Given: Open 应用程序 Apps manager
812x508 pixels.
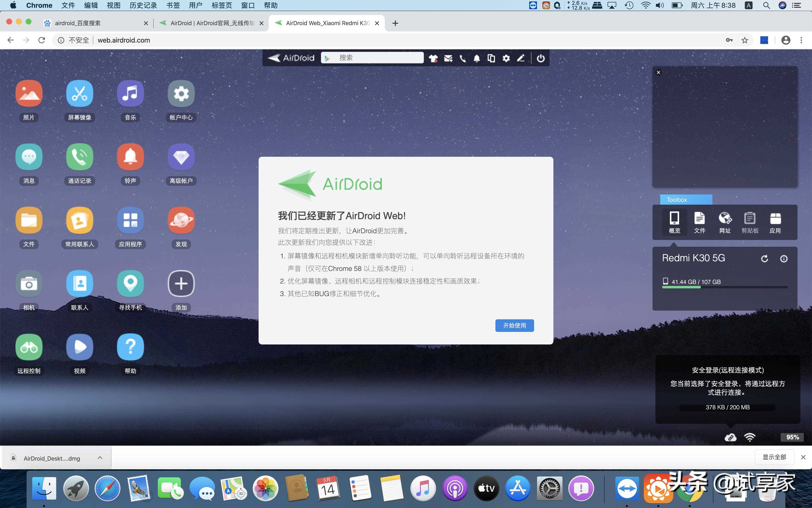Looking at the screenshot, I should (130, 220).
